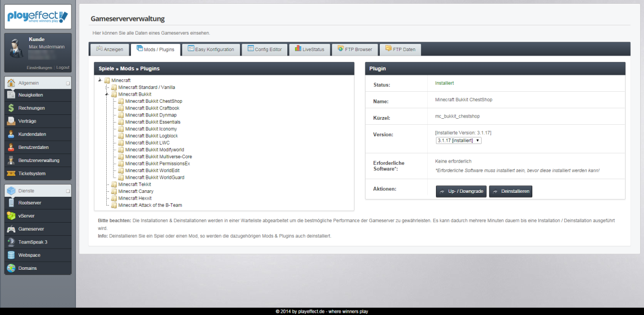The height and width of the screenshot is (315, 644).
Task: Click the Gameserver gamepad icon
Action: [x=11, y=229]
